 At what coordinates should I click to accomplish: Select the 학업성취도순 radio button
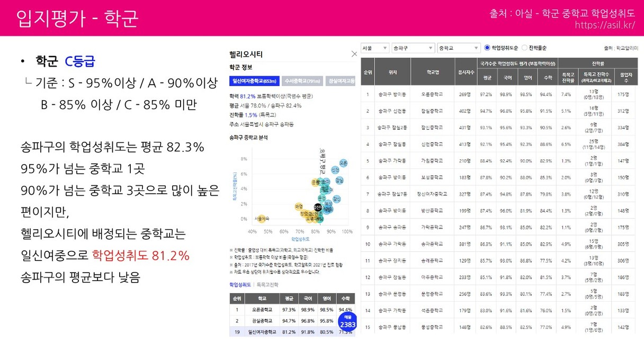click(487, 48)
